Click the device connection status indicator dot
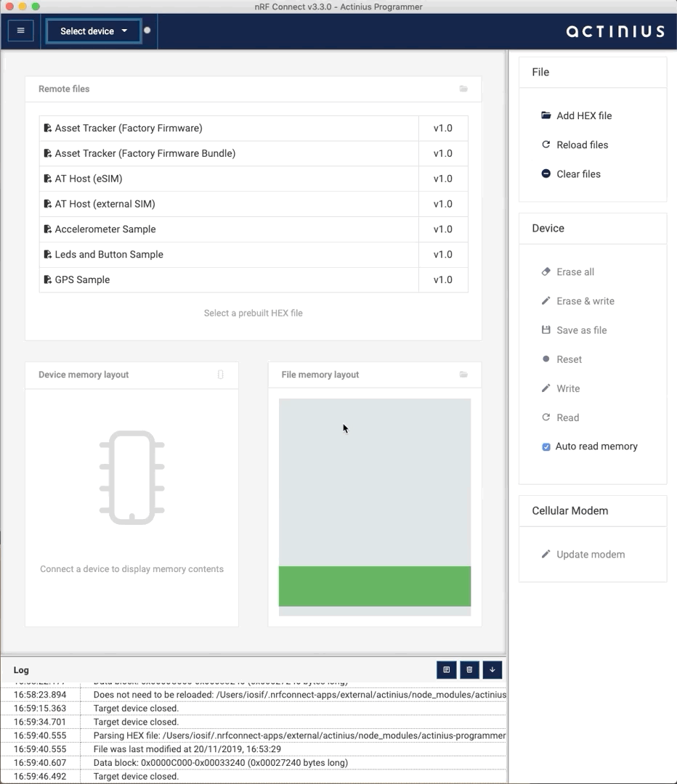 coord(147,30)
